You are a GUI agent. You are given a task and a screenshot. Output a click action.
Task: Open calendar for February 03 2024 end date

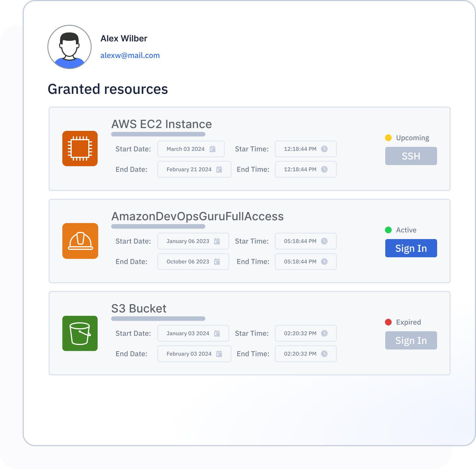(x=219, y=354)
